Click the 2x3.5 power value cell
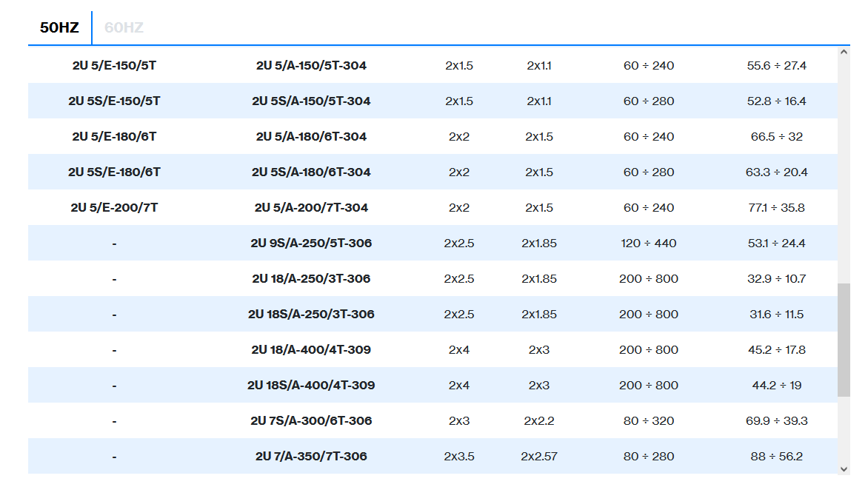Viewport: 868px width, 487px height. [459, 456]
